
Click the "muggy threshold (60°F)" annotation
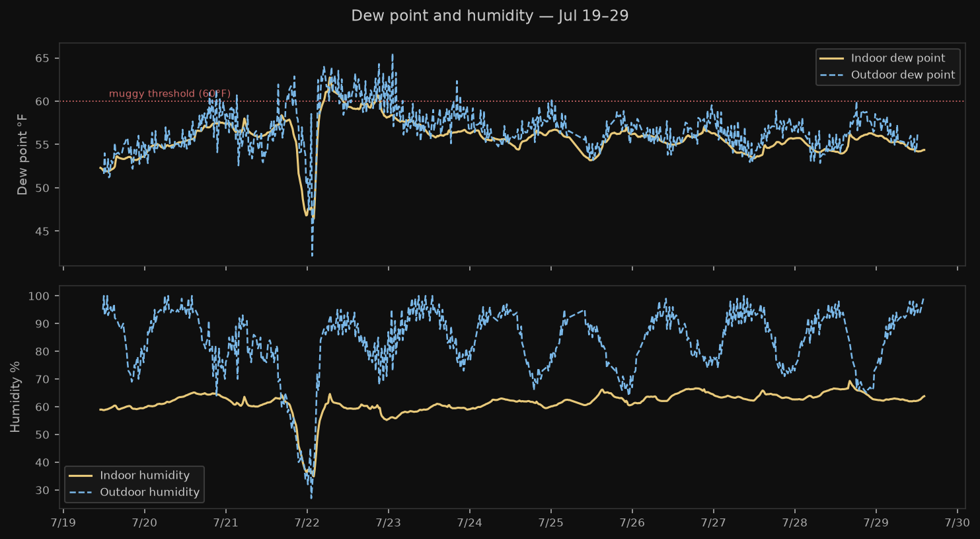(170, 94)
